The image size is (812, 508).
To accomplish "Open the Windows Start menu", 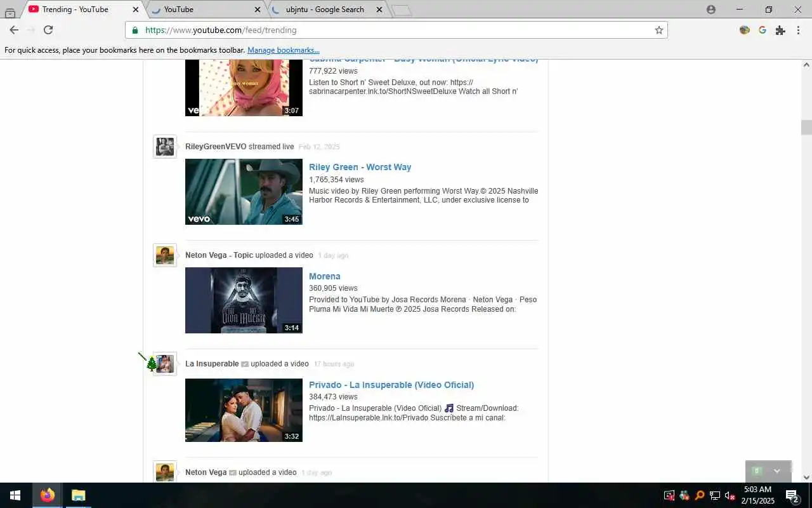I will click(x=15, y=495).
